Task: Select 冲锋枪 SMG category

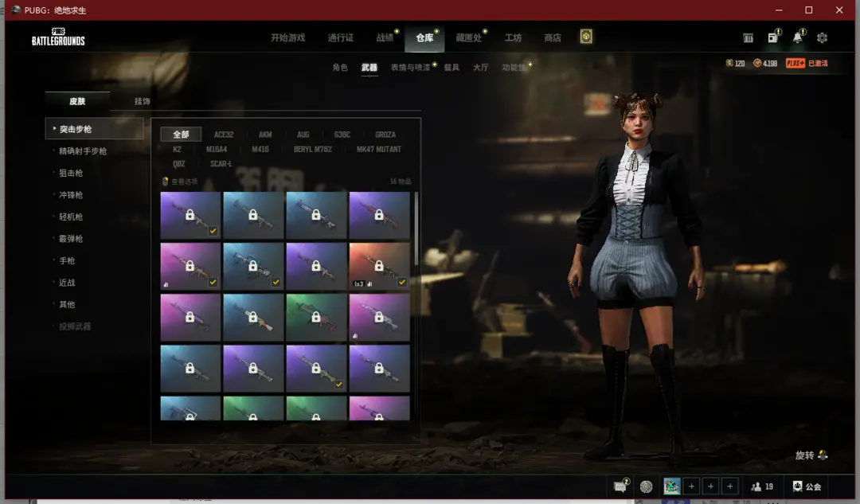Action: (71, 195)
